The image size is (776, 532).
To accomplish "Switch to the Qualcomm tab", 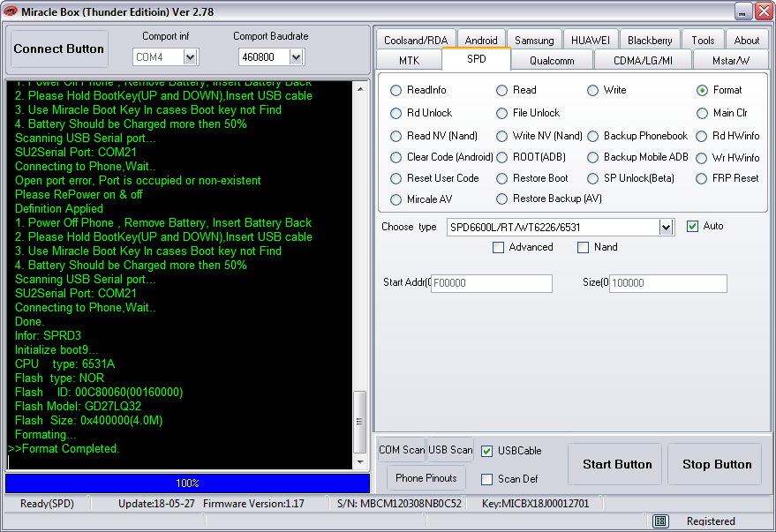I will (x=552, y=60).
